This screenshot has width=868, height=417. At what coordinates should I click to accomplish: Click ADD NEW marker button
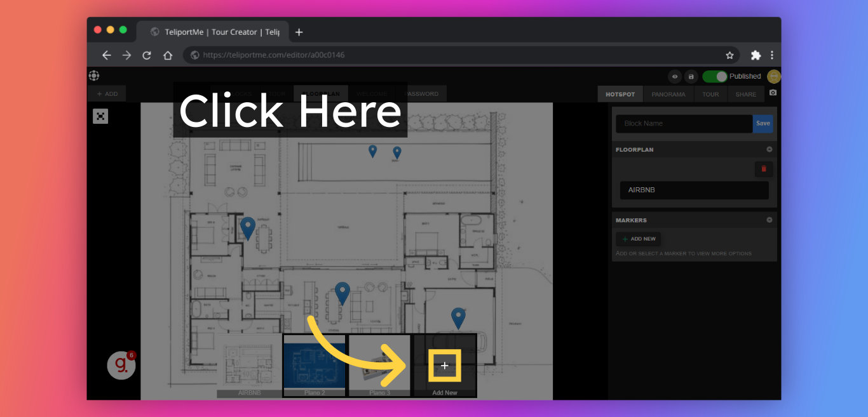point(639,239)
